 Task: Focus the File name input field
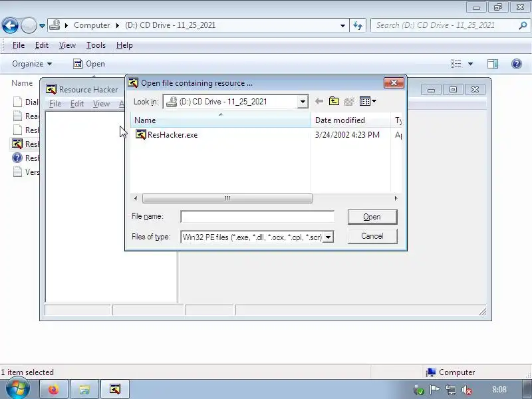(x=257, y=217)
